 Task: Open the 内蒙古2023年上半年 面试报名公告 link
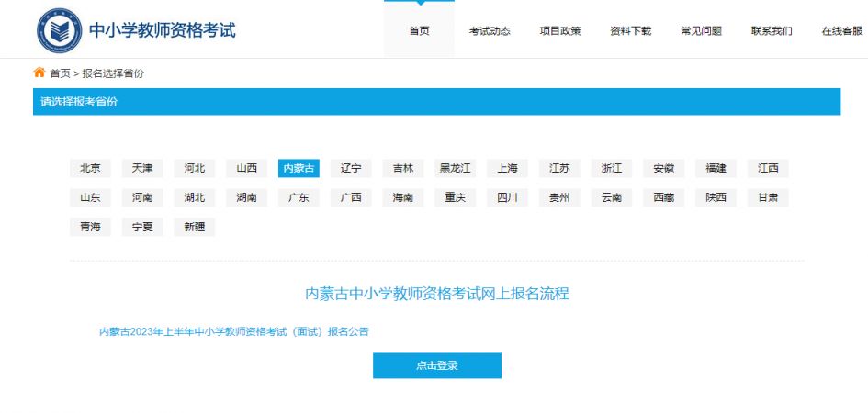pyautogui.click(x=233, y=331)
